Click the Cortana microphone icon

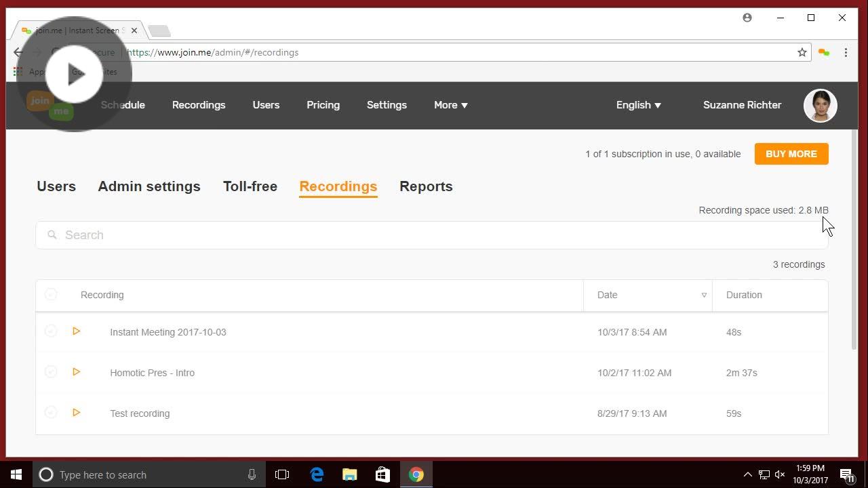252,474
